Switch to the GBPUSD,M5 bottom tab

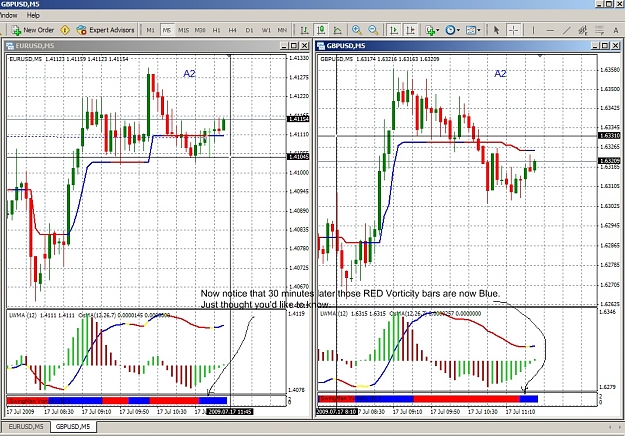[x=73, y=426]
